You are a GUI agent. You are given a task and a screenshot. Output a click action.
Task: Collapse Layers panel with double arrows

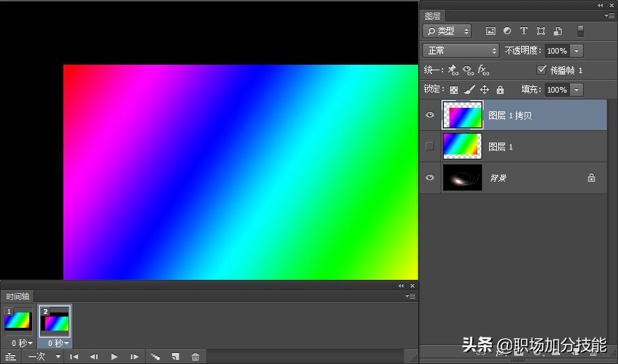600,5
